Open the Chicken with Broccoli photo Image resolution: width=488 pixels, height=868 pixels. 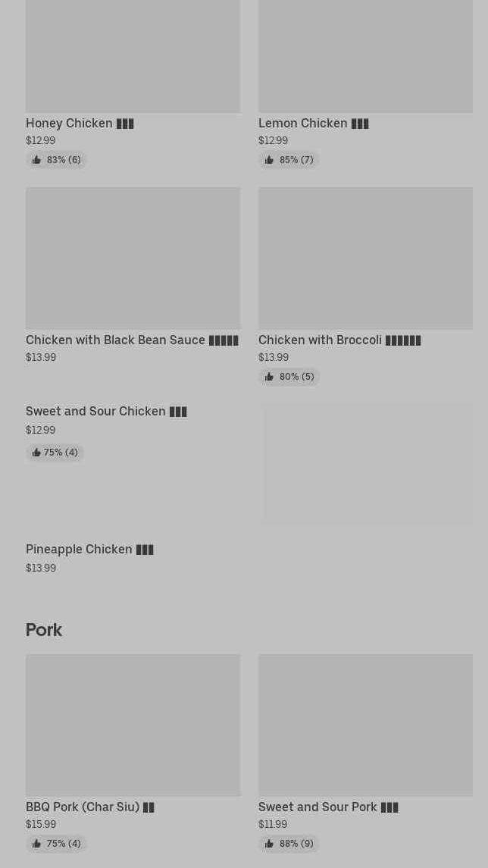point(366,258)
